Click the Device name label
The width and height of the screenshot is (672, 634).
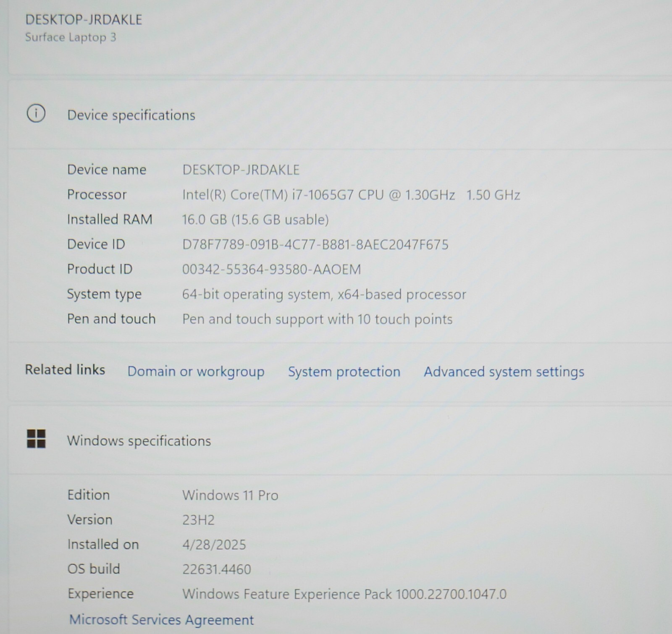(107, 170)
